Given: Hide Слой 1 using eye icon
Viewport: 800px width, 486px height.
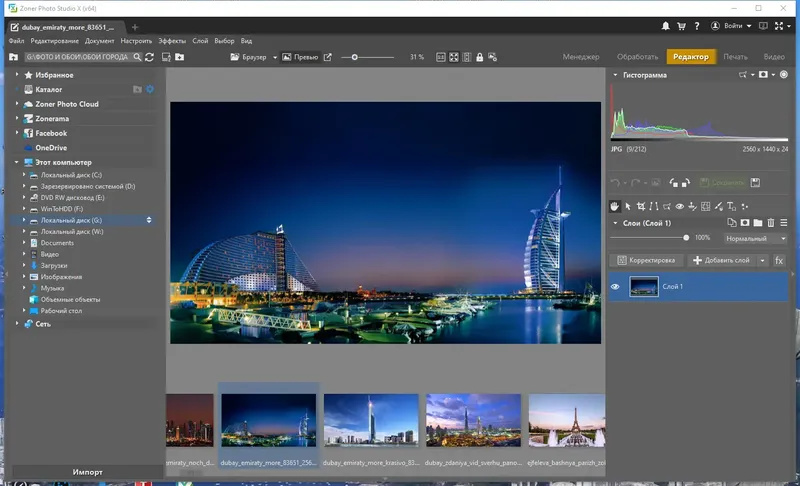Looking at the screenshot, I should 616,287.
